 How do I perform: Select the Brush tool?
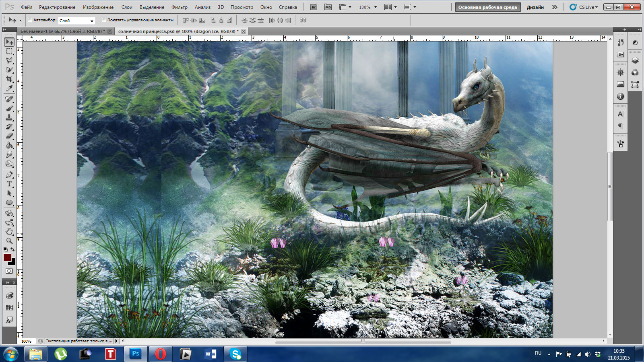(9, 108)
